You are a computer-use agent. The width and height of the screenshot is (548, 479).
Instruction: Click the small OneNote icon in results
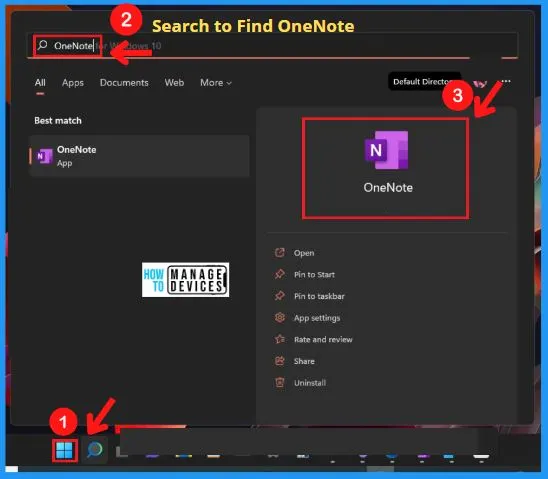click(45, 156)
